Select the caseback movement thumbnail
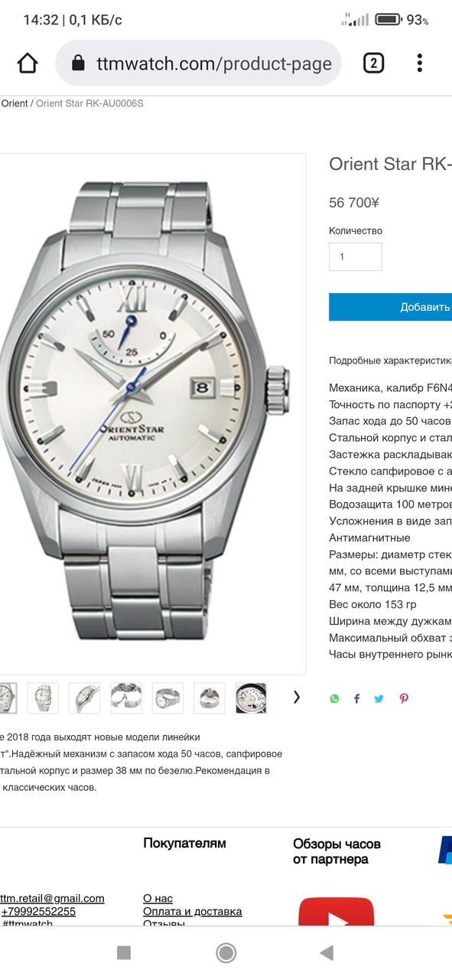The height and width of the screenshot is (980, 452). (x=251, y=698)
